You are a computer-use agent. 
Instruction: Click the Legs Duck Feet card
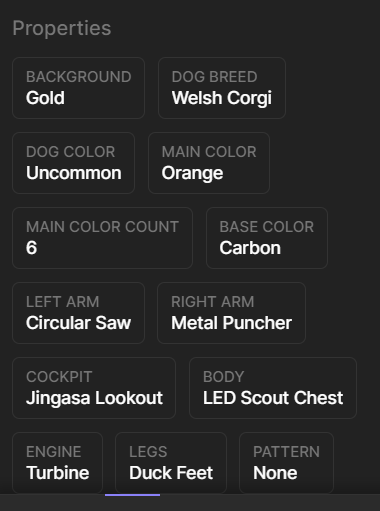point(171,463)
